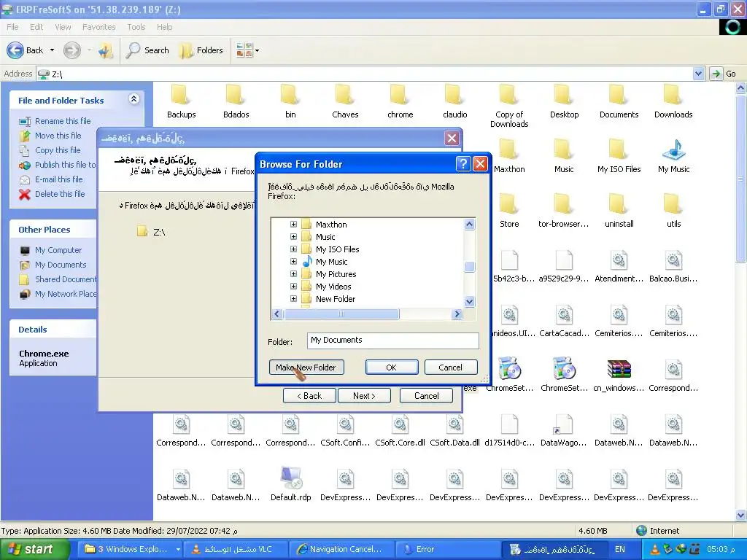The height and width of the screenshot is (560, 747).
Task: Click E-mail this file link
Action: (x=58, y=179)
